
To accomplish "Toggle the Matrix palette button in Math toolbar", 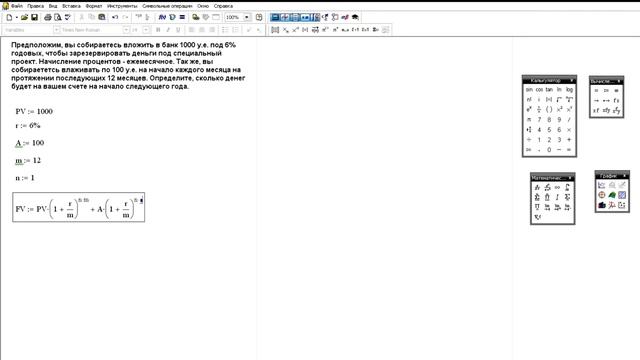I will click(295, 17).
